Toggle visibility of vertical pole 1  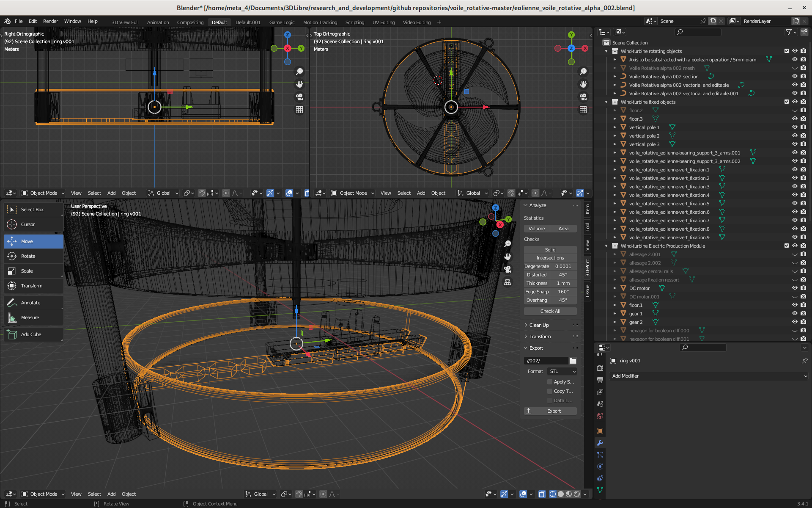(795, 127)
